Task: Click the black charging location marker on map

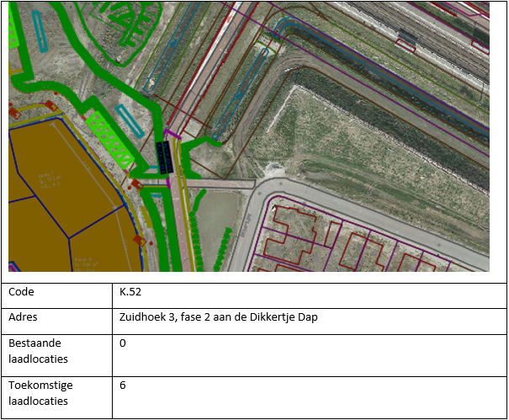Action: 163,157
